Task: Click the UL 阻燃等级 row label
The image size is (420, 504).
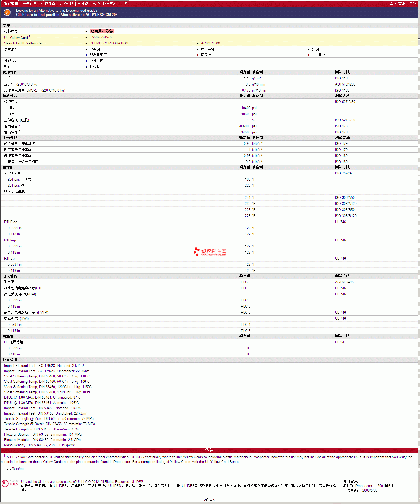Action: click(x=13, y=342)
